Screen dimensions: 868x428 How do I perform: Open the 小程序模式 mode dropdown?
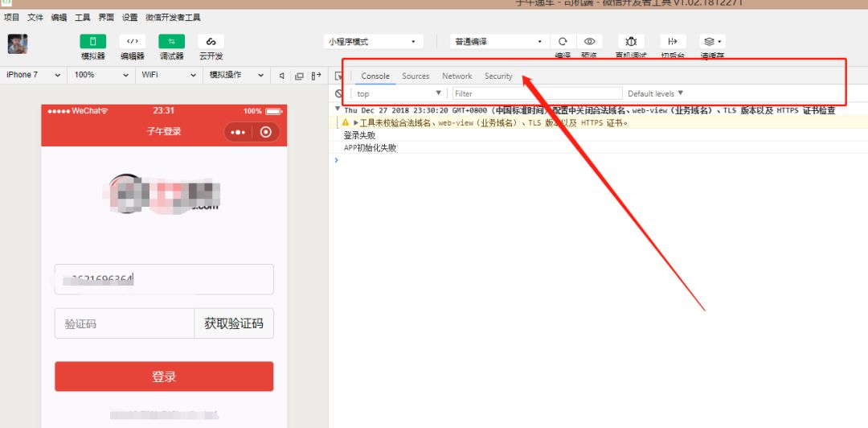[374, 42]
